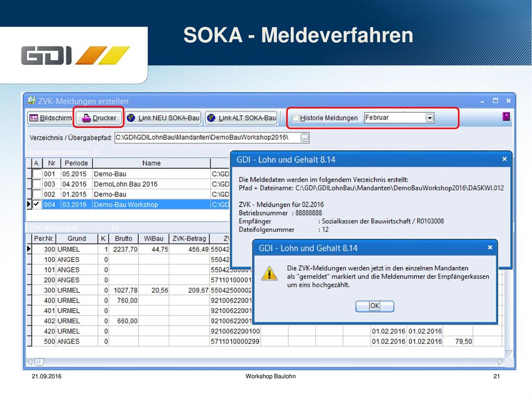
Task: Click the horizontal scrollbar thumb
Action: (39, 362)
